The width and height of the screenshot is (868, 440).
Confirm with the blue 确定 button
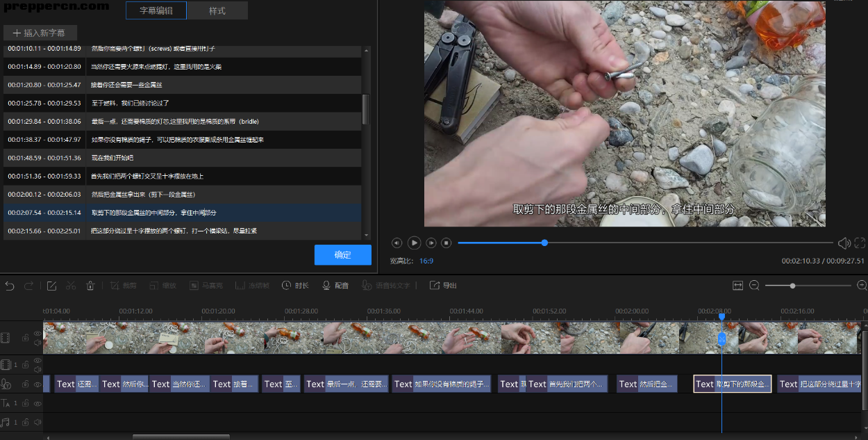(343, 255)
